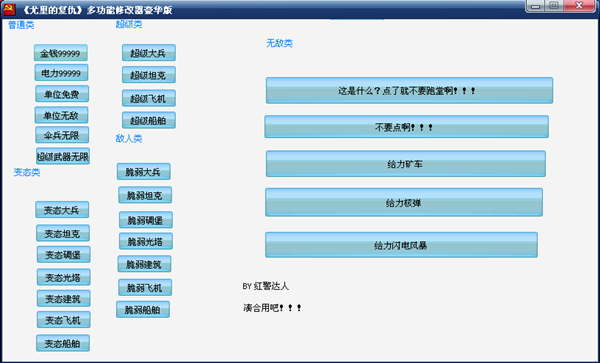The width and height of the screenshot is (600, 363).
Task: Trigger the 脆弱光塔 button
Action: tap(146, 241)
